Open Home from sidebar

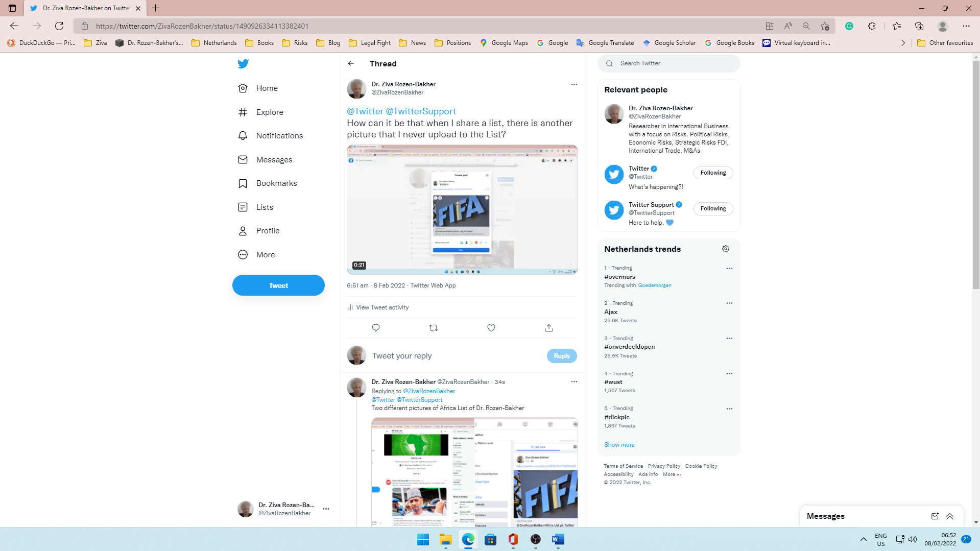[258, 88]
